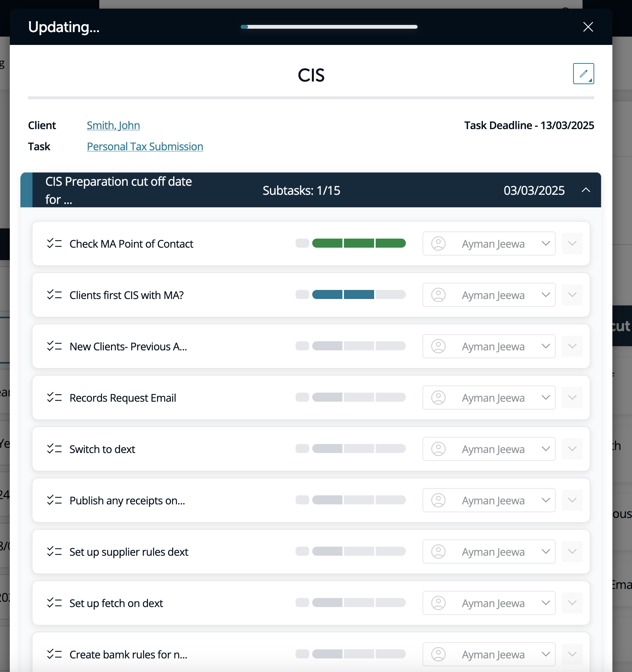Viewport: 632px width, 672px height.
Task: Open assignee dropdown for Create bamk rules
Action: point(489,654)
